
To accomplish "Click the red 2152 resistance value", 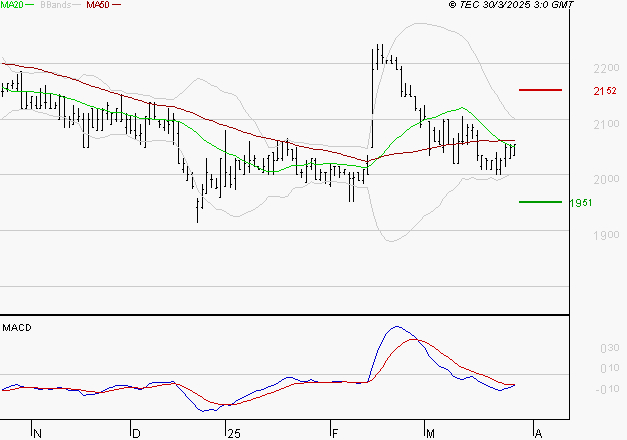I will point(605,91).
